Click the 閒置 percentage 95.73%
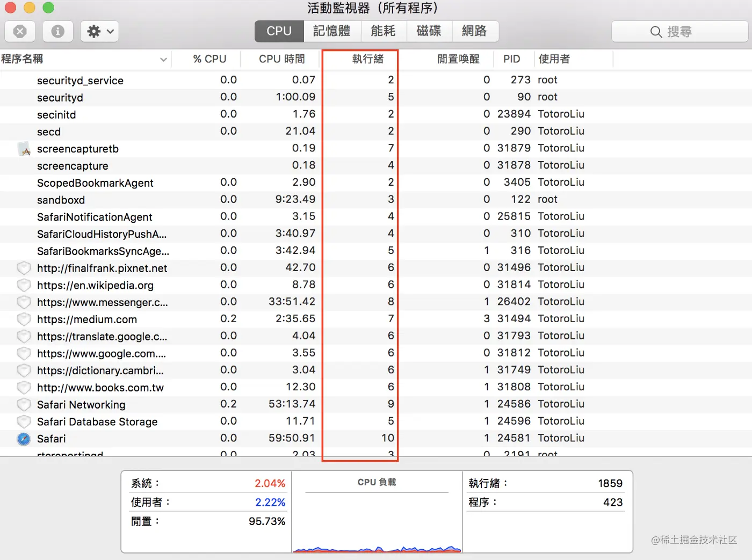Screen dimensions: 752x560 point(267,521)
